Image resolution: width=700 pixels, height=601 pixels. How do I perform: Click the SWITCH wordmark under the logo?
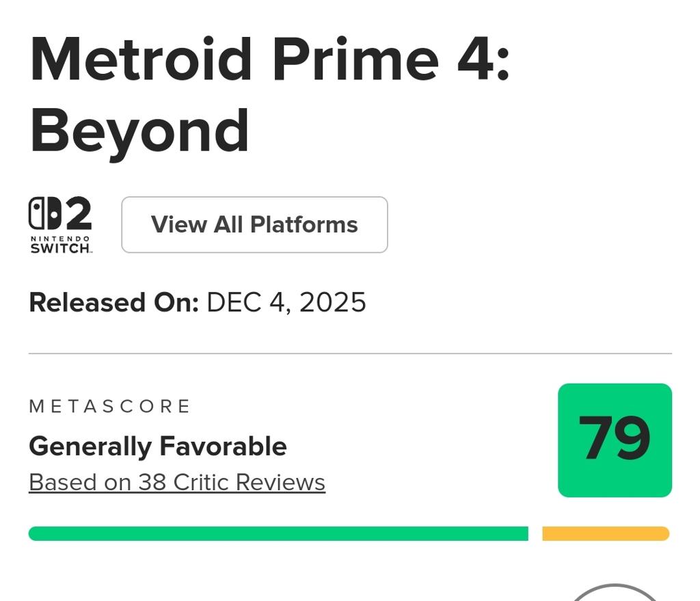[x=60, y=248]
